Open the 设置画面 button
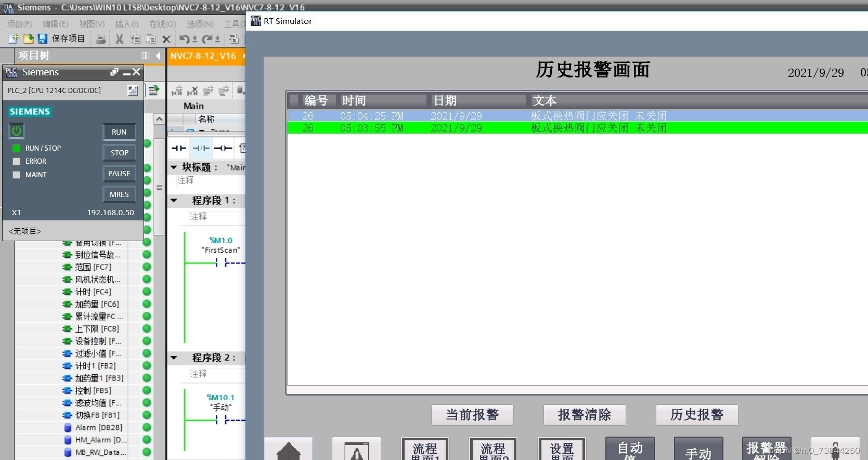 click(x=562, y=449)
